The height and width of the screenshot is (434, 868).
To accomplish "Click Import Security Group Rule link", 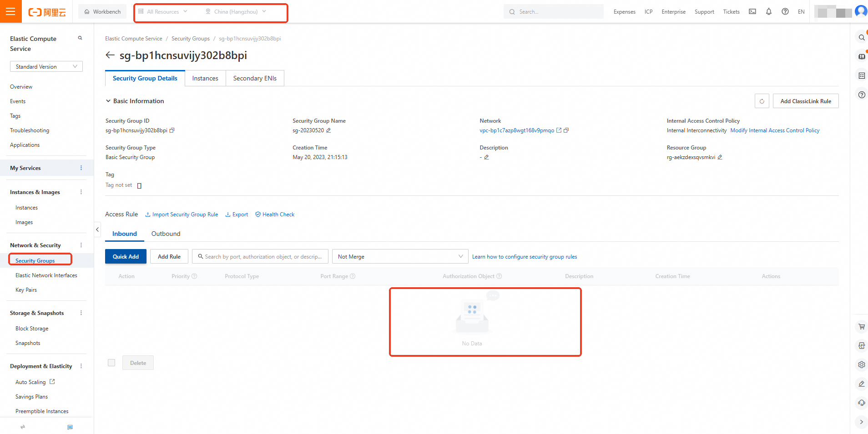I will click(182, 215).
